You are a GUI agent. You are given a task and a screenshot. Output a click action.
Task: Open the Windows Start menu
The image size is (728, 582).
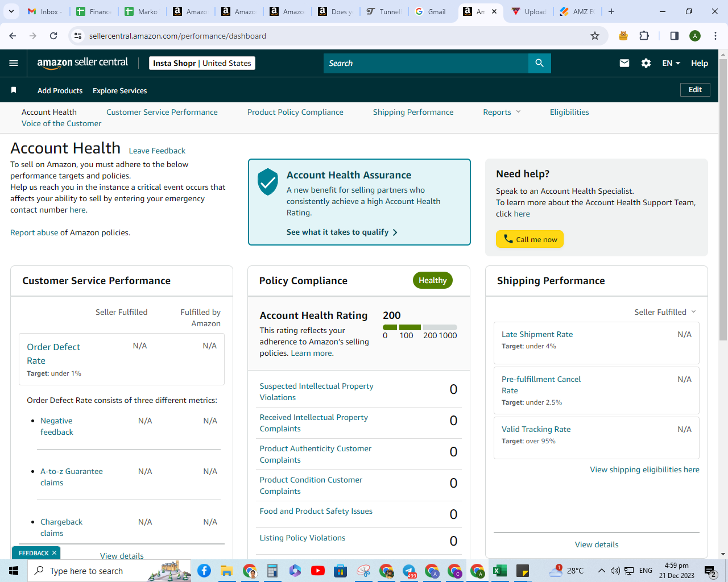tap(14, 571)
